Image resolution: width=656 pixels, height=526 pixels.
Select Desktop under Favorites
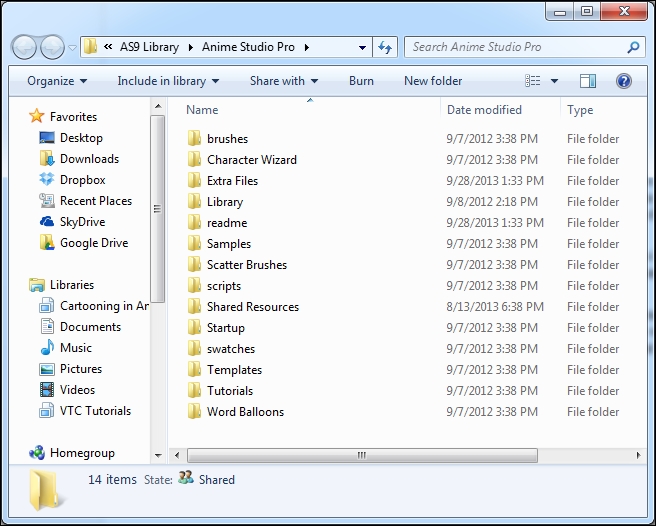click(x=71, y=138)
